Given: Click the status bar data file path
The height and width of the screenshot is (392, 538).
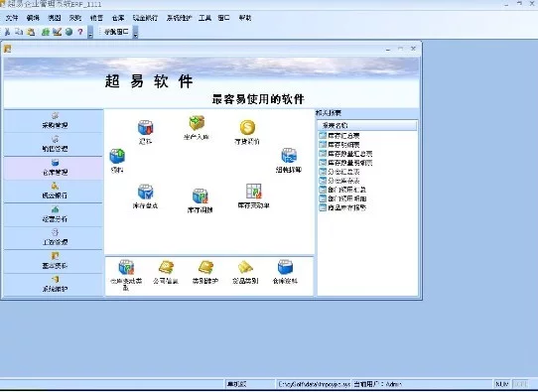Looking at the screenshot, I should click(x=314, y=384).
